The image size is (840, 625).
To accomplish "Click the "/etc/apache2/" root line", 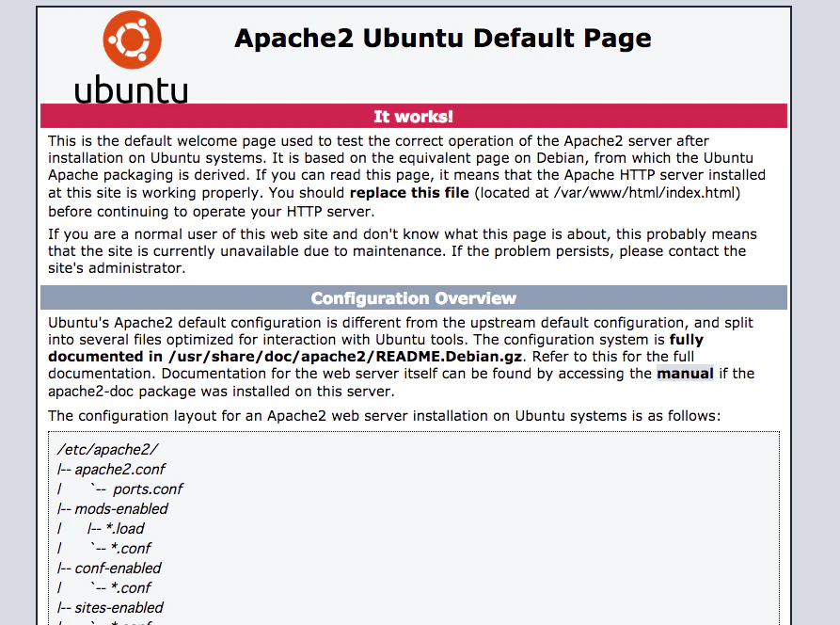I will pos(107,449).
